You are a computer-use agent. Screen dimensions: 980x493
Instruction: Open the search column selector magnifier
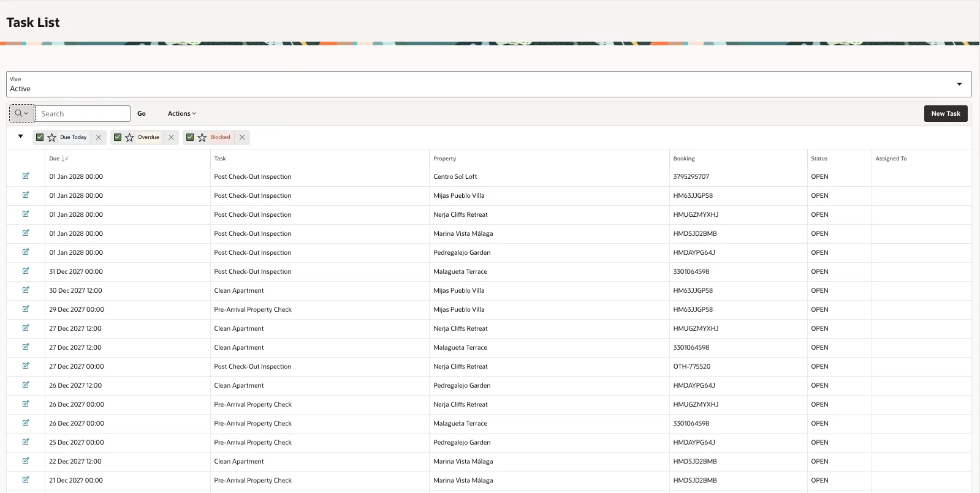click(21, 113)
